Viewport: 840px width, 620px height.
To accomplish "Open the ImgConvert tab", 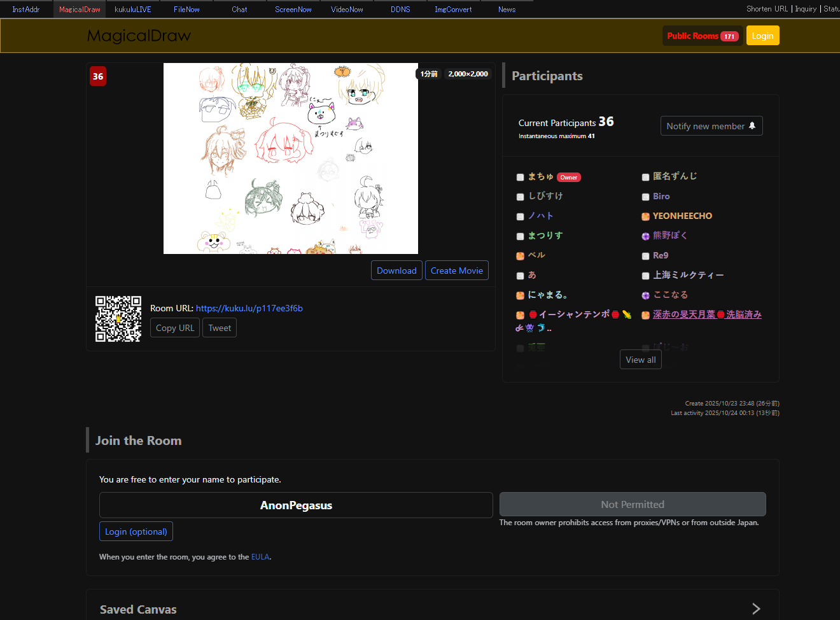I will coord(454,10).
